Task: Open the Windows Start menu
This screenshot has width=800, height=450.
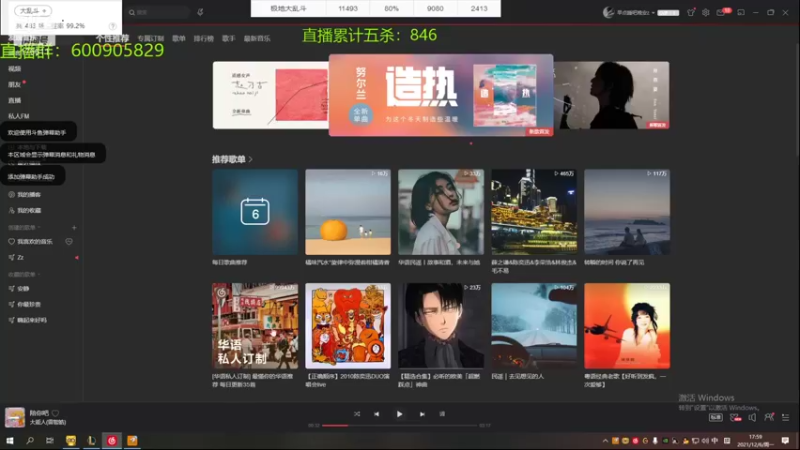Action: point(10,440)
